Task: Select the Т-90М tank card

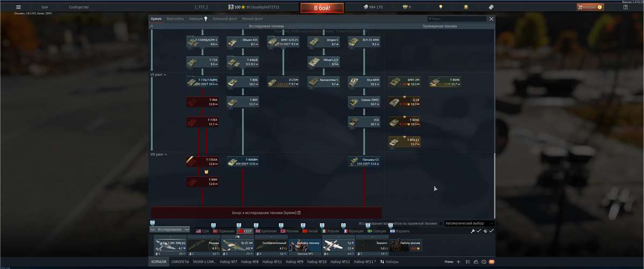Action: coord(201,181)
